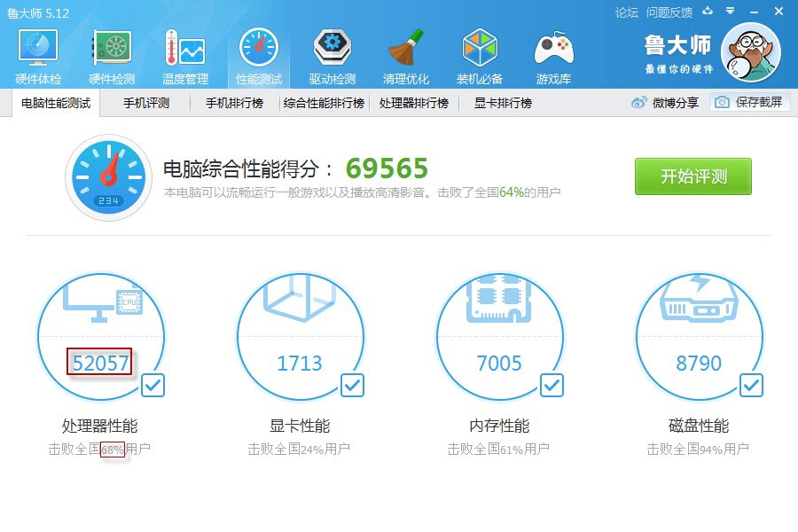798x532 pixels.
Task: Switch to 显卡排行榜 tab
Action: point(503,103)
